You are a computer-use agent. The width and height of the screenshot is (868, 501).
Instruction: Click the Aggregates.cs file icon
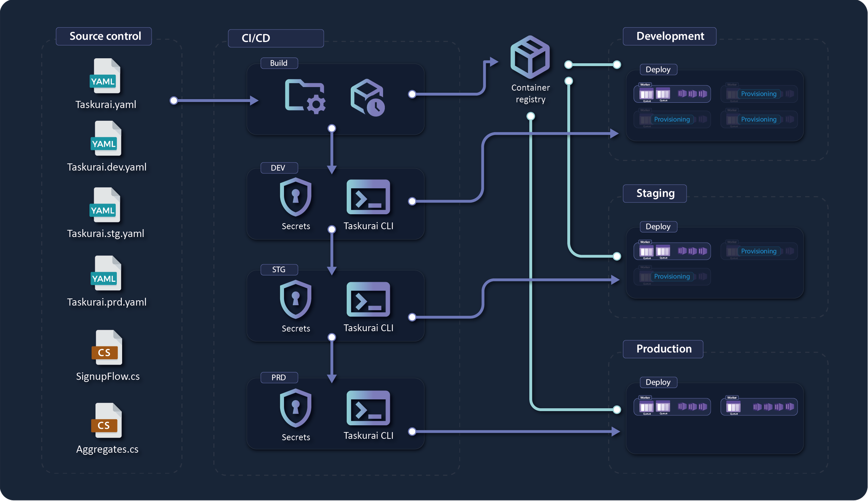coord(106,420)
